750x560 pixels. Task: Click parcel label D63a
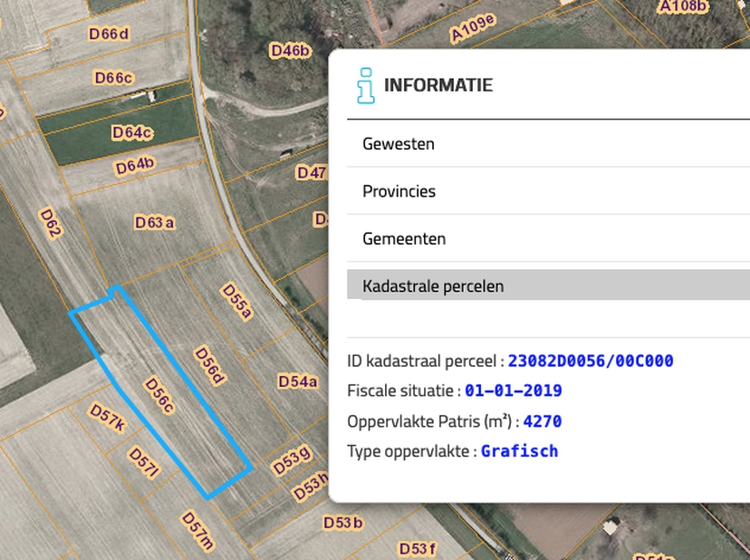click(155, 223)
